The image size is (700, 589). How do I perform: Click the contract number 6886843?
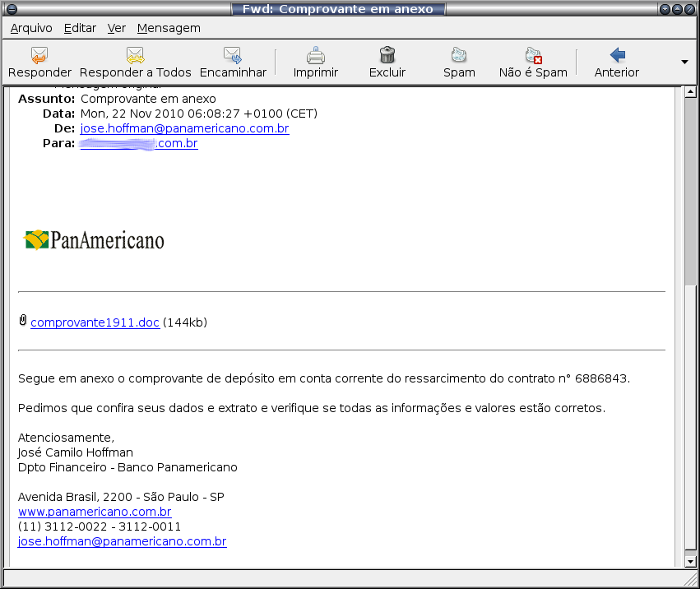coord(601,378)
